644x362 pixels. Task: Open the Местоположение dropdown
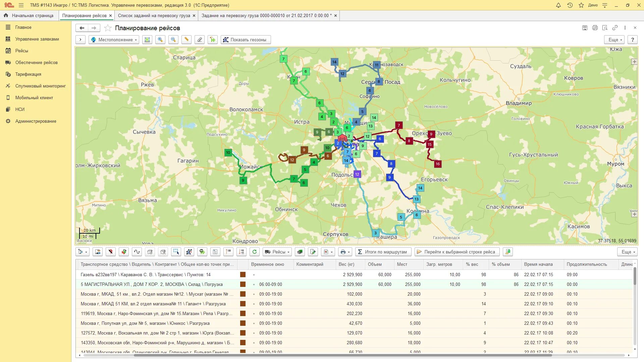[x=114, y=40]
